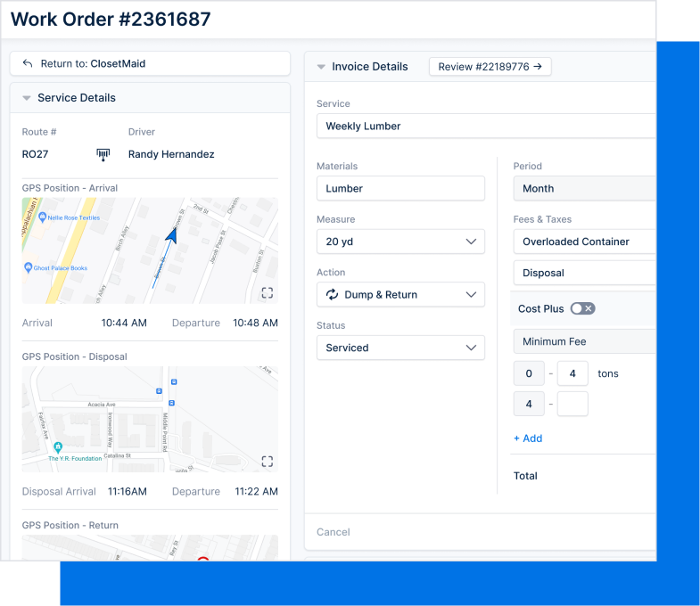Viewport: 700px width, 606px height.
Task: Open the Period Month selector
Action: click(x=585, y=188)
